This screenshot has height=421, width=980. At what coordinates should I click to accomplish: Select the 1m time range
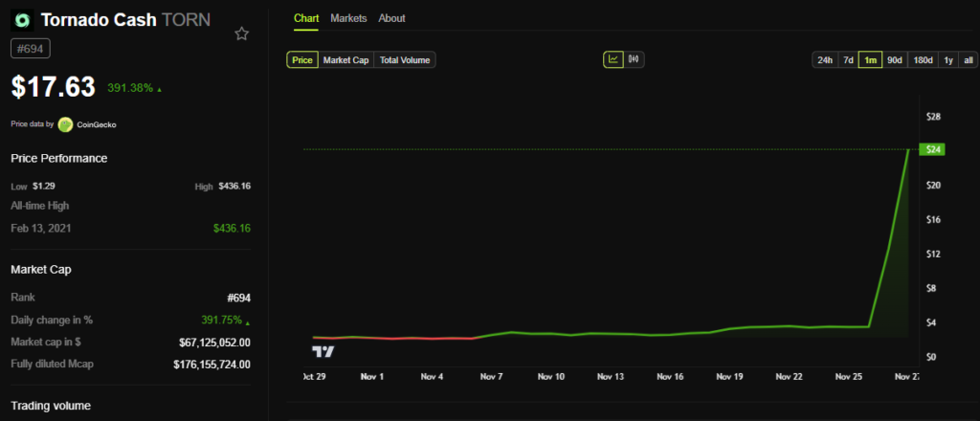pyautogui.click(x=870, y=60)
